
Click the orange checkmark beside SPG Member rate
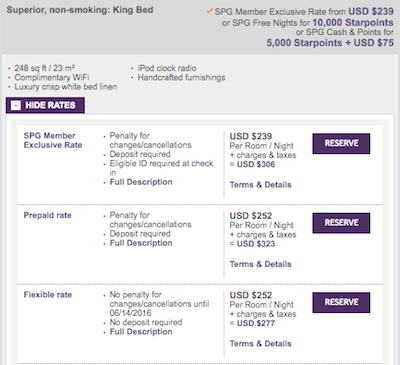click(x=210, y=11)
